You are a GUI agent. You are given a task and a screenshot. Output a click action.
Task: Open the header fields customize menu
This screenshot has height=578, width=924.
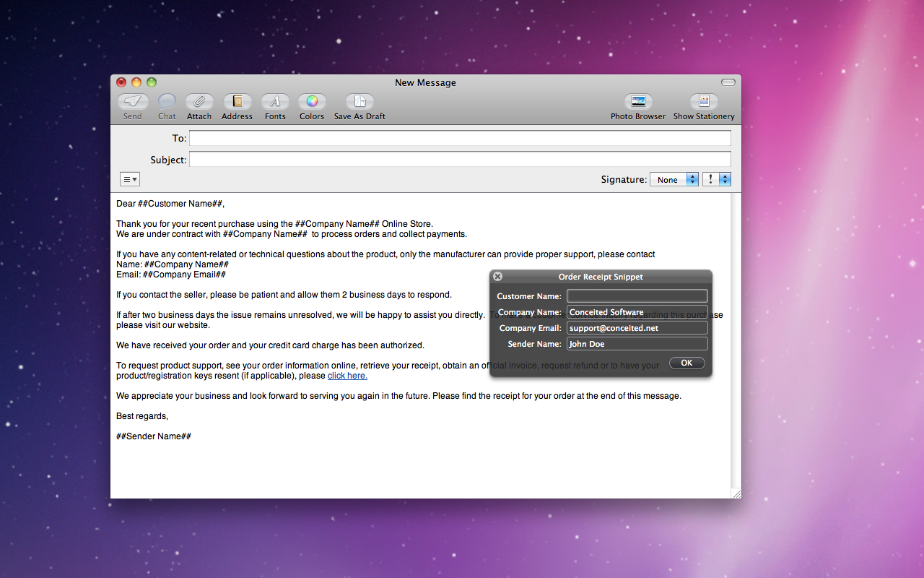(130, 180)
